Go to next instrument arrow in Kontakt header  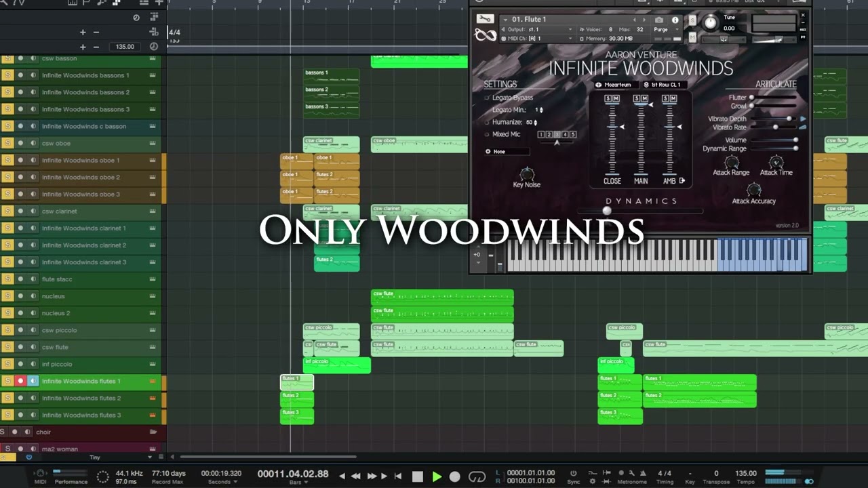pos(644,20)
